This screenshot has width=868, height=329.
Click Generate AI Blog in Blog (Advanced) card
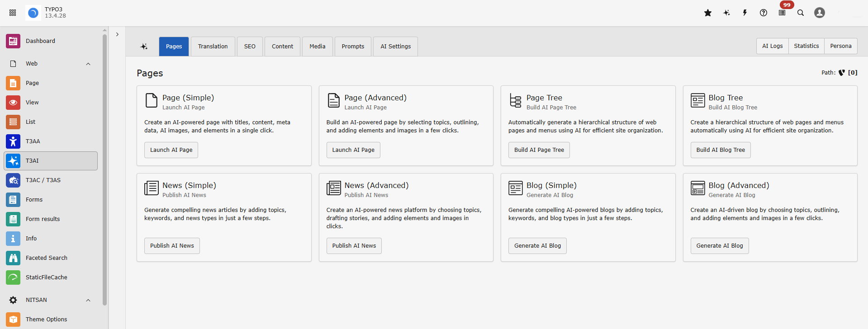coord(720,246)
